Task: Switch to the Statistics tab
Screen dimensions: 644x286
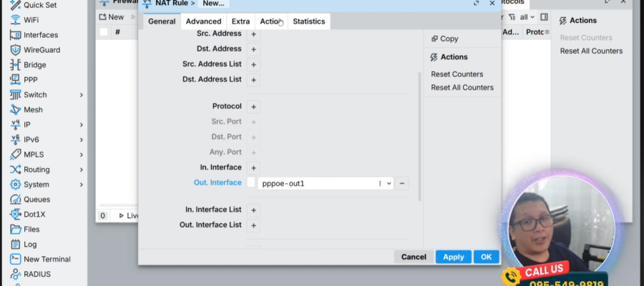Action: 309,21
